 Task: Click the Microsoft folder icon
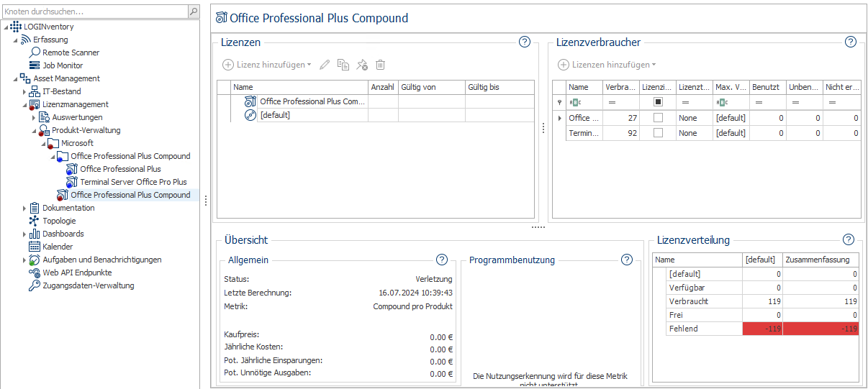[x=53, y=143]
